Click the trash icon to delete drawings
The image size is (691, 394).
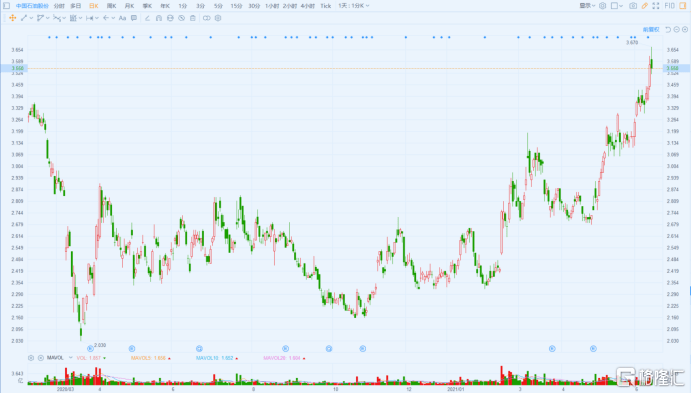[x=193, y=18]
